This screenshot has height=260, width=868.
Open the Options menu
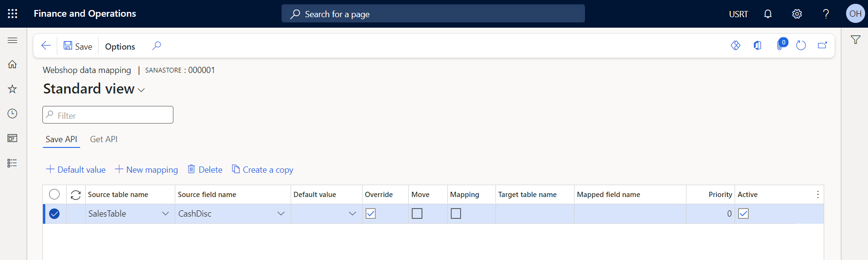(120, 46)
